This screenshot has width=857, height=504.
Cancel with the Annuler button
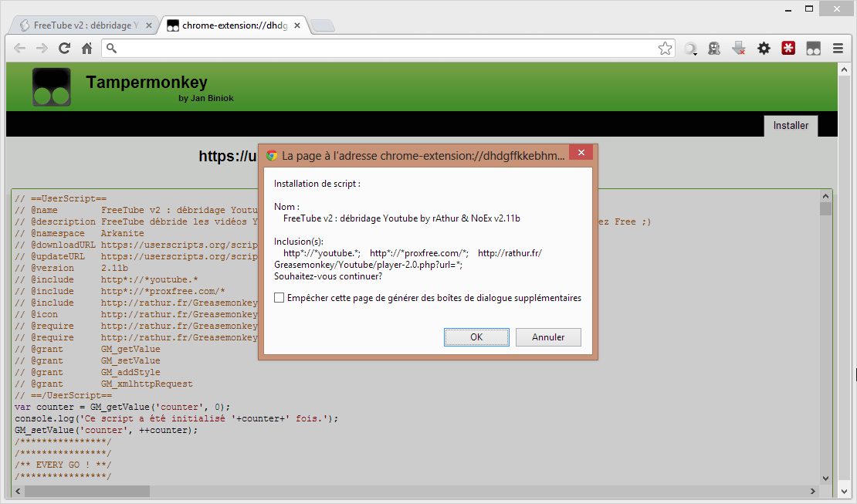548,337
